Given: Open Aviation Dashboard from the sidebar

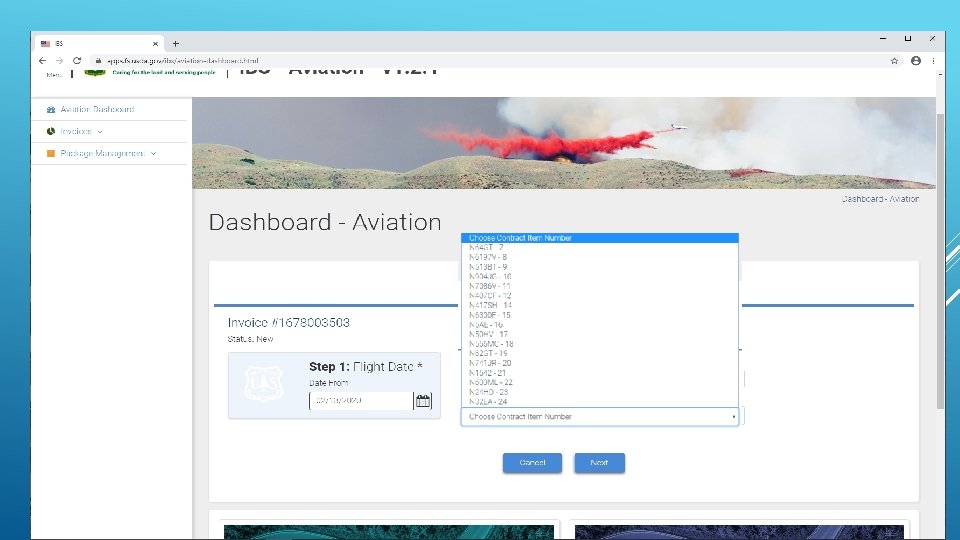Looking at the screenshot, I should tap(97, 110).
